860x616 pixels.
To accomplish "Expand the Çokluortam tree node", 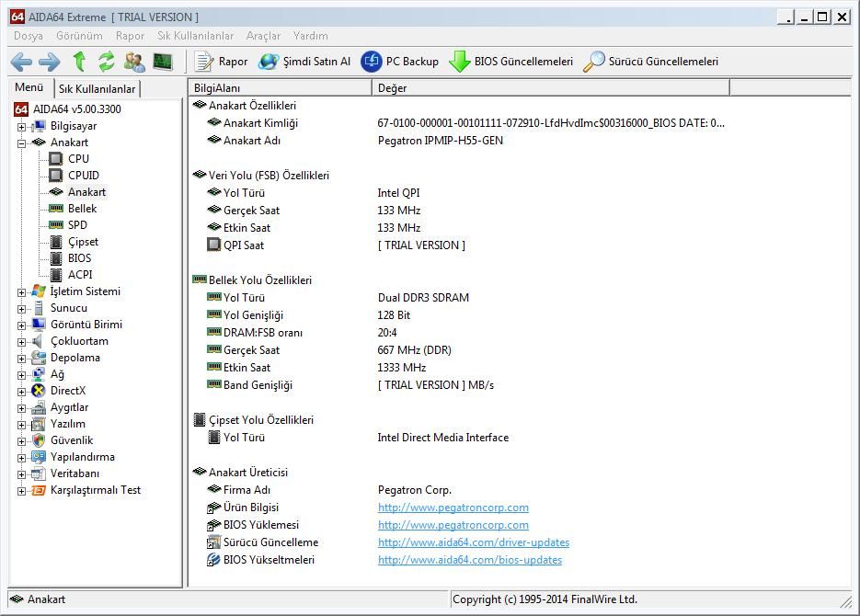I will pos(21,342).
